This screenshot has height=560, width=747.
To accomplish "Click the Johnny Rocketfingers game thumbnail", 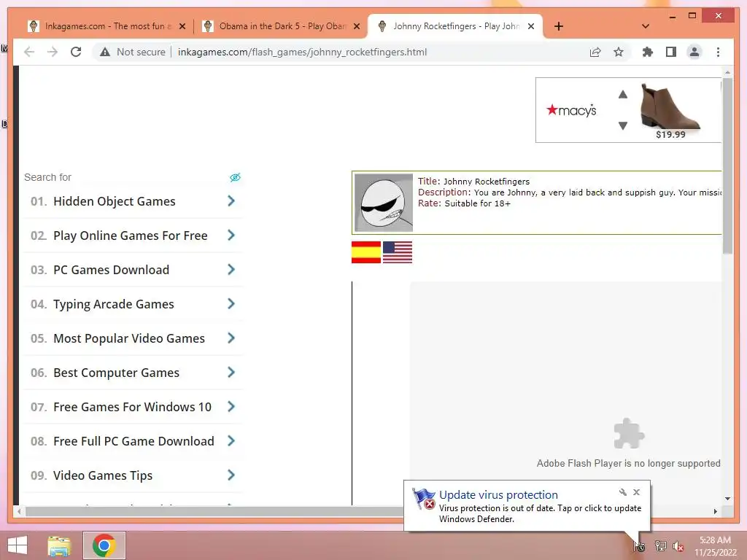I will point(384,203).
